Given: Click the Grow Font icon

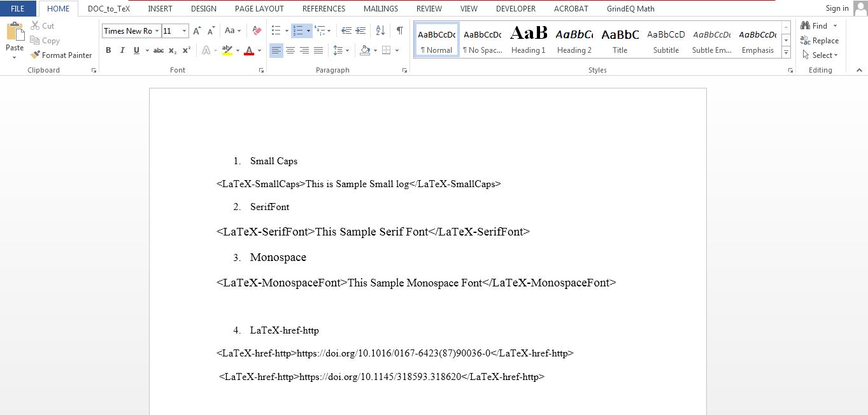Looking at the screenshot, I should [x=197, y=31].
